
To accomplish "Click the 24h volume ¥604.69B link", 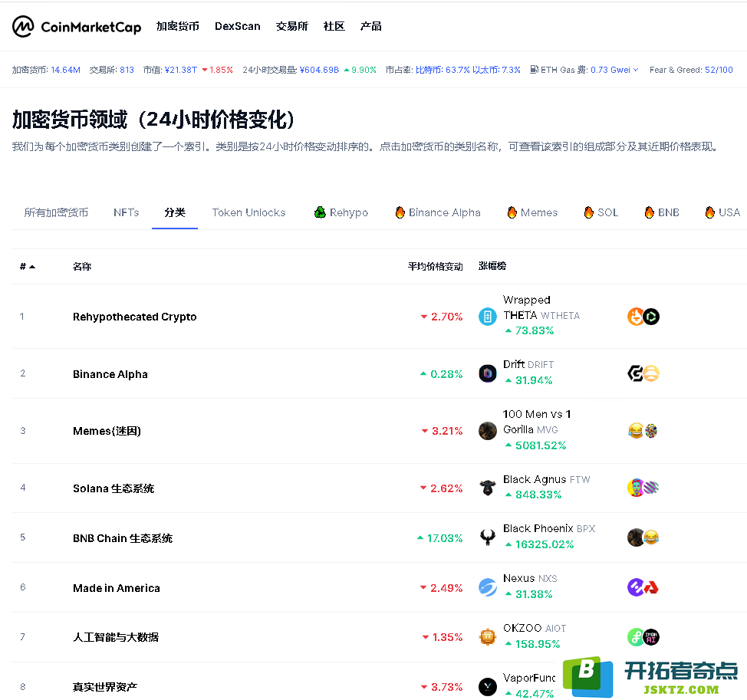I will [319, 70].
